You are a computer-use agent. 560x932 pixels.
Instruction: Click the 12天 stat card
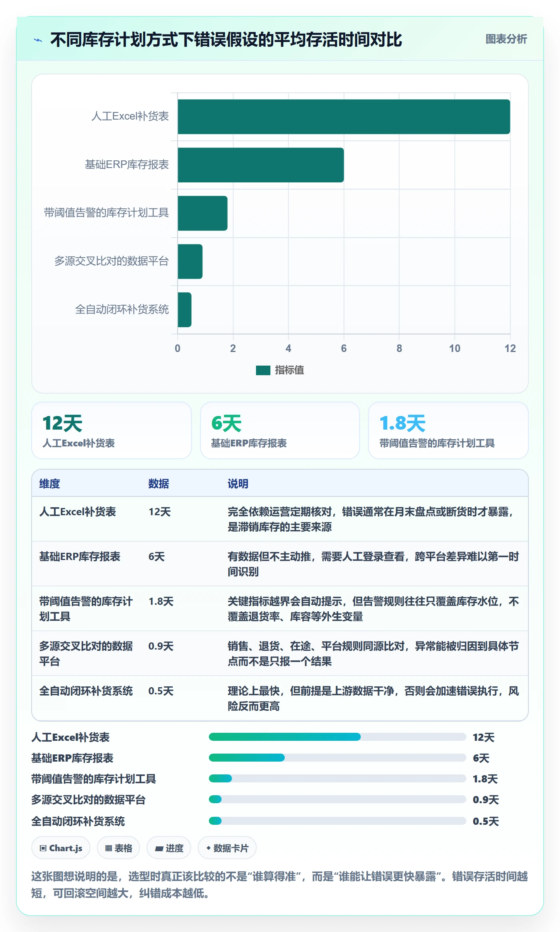pyautogui.click(x=112, y=430)
